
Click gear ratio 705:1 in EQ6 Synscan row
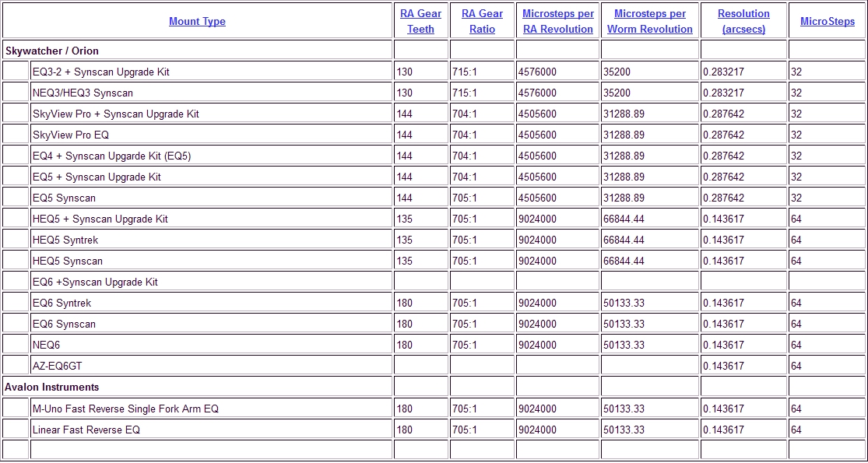click(x=465, y=324)
